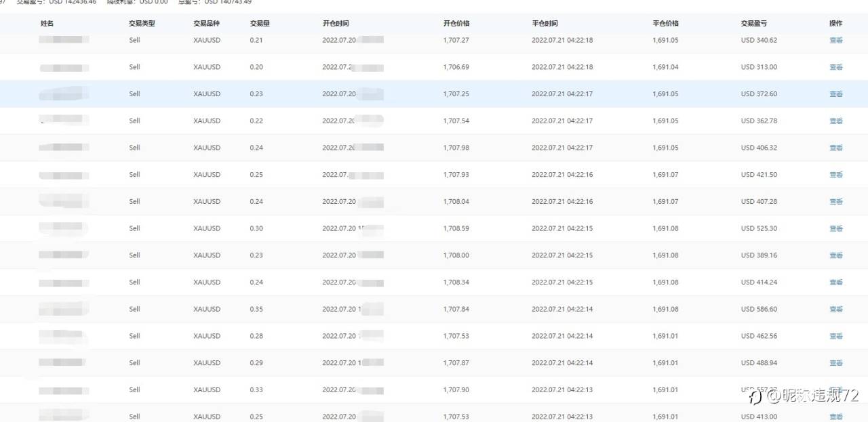This screenshot has height=422, width=868.
Task: Click the trade volume 0.35
Action: tap(256, 309)
